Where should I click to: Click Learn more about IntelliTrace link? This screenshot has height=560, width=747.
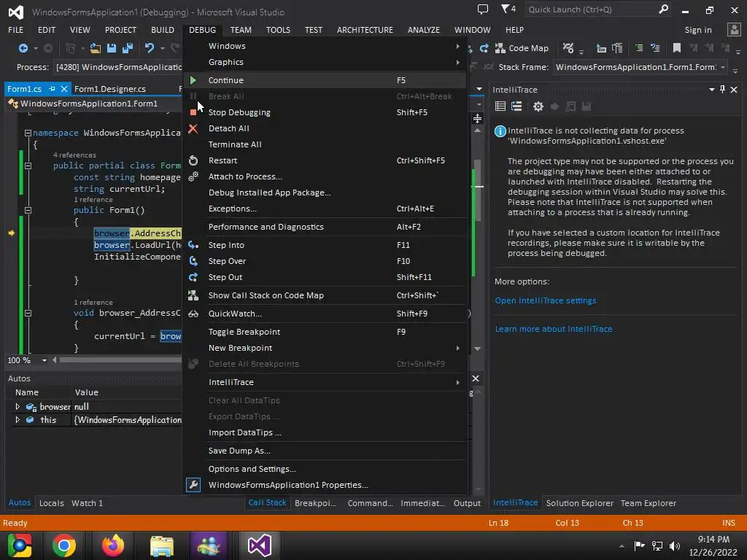(x=554, y=329)
